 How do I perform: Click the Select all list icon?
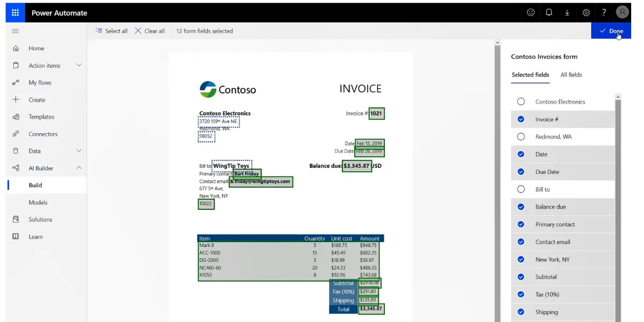pos(99,31)
